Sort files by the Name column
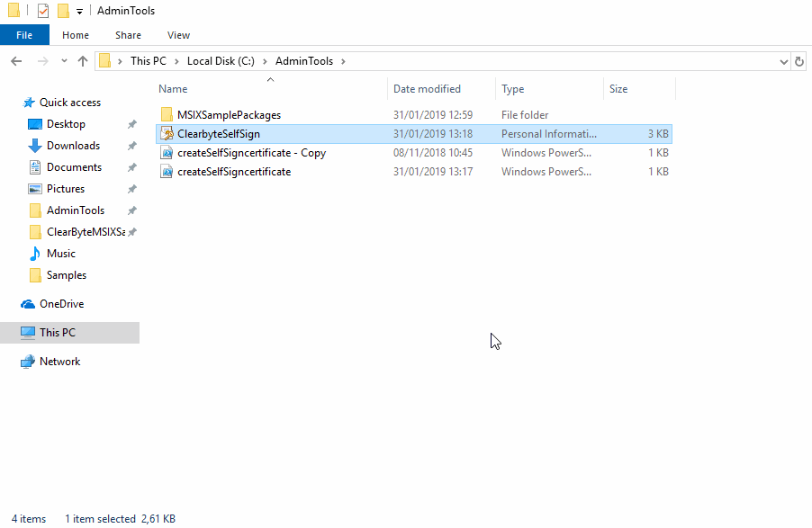 pyautogui.click(x=173, y=89)
